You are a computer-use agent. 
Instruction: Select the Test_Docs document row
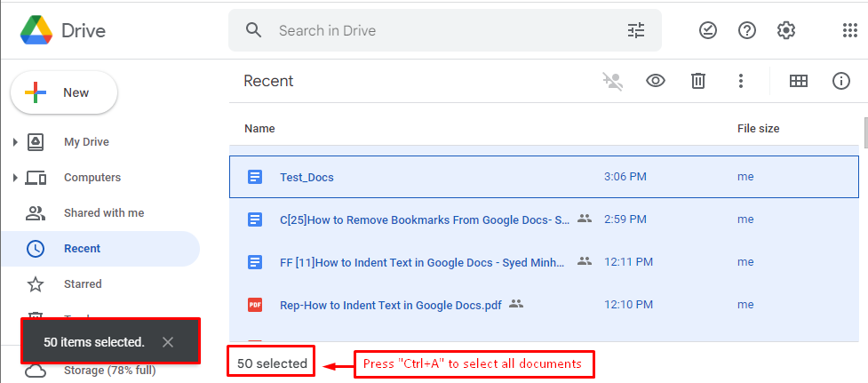544,177
